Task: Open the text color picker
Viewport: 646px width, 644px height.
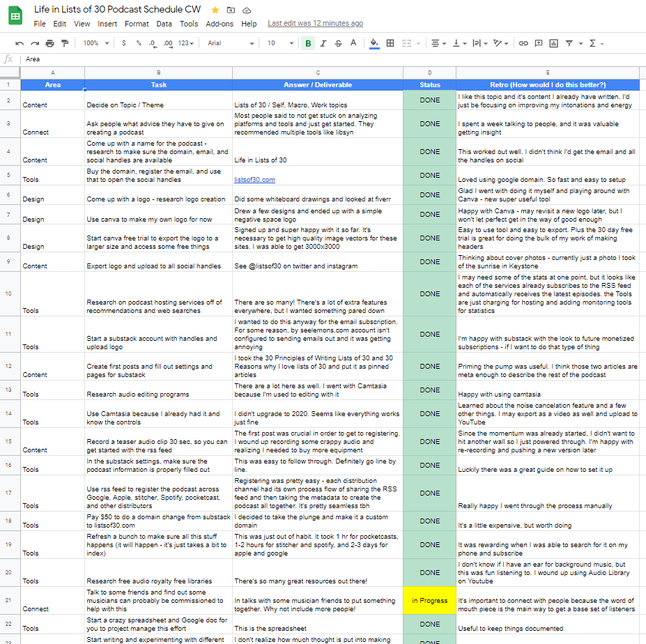Action: 353,43
